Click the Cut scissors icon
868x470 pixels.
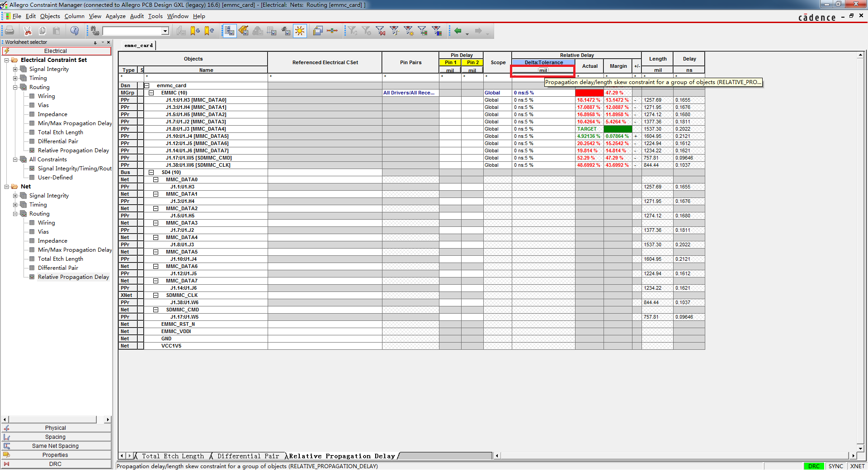tap(28, 31)
